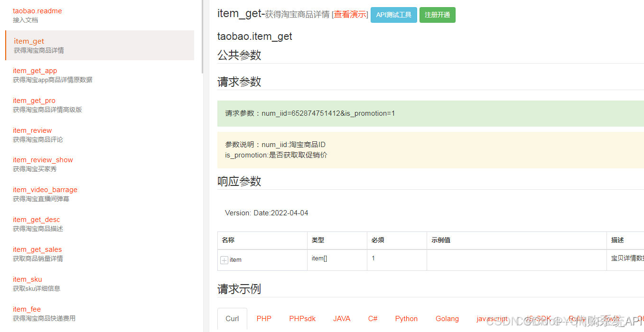Expand the item row plus icon
The image size is (644, 332).
[x=224, y=260]
